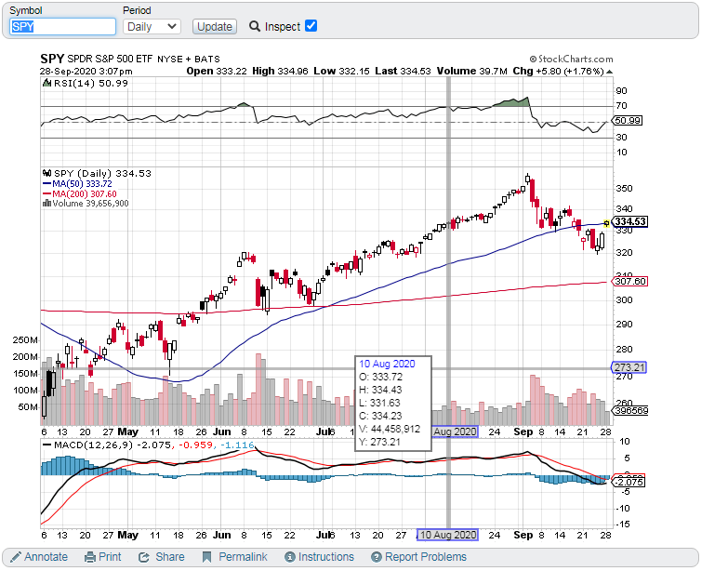Click the 307.60 MA(200) price tag
Image resolution: width=728 pixels, height=571 pixels.
coord(630,282)
